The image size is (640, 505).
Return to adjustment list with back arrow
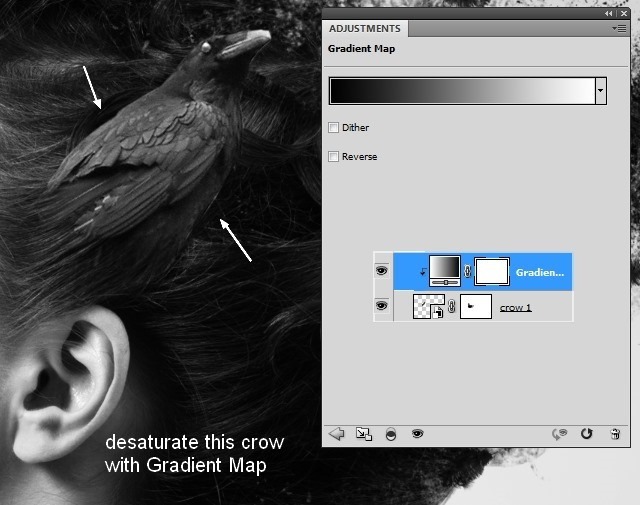[336, 434]
